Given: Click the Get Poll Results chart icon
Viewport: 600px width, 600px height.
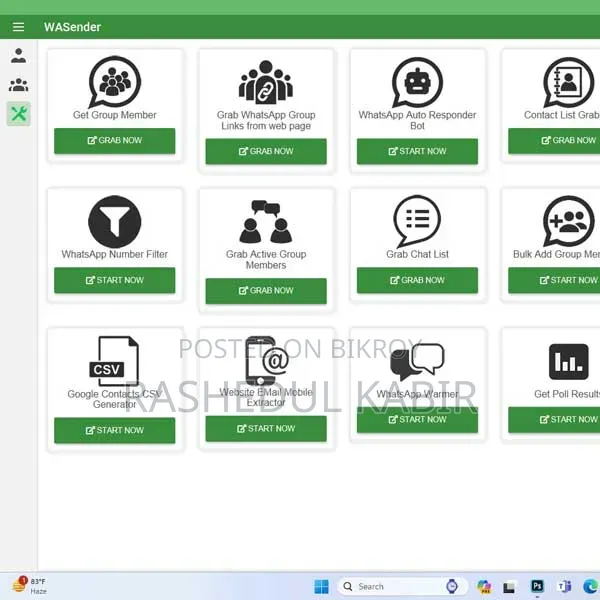Looking at the screenshot, I should coord(569,362).
